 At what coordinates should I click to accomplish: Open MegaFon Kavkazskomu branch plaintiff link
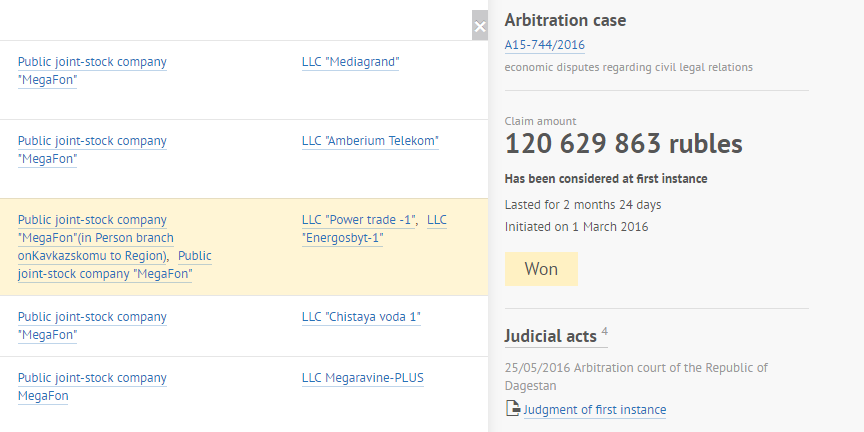coord(96,238)
